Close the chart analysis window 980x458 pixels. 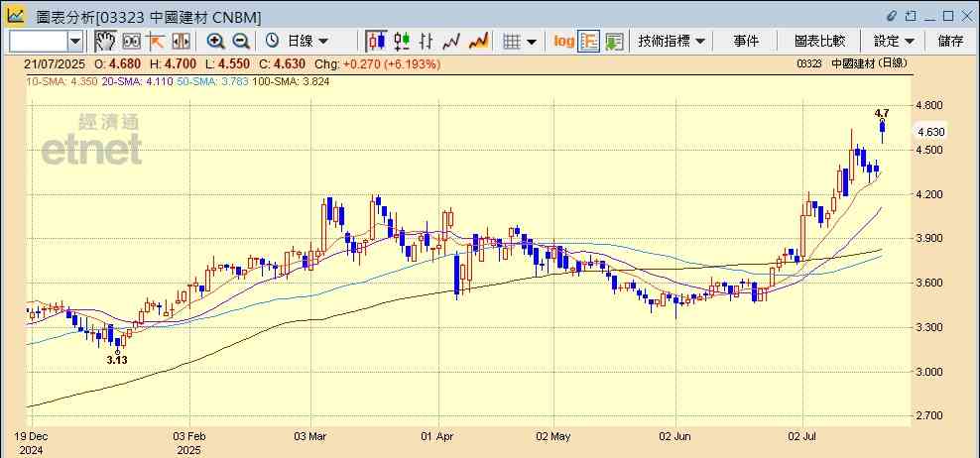[966, 15]
